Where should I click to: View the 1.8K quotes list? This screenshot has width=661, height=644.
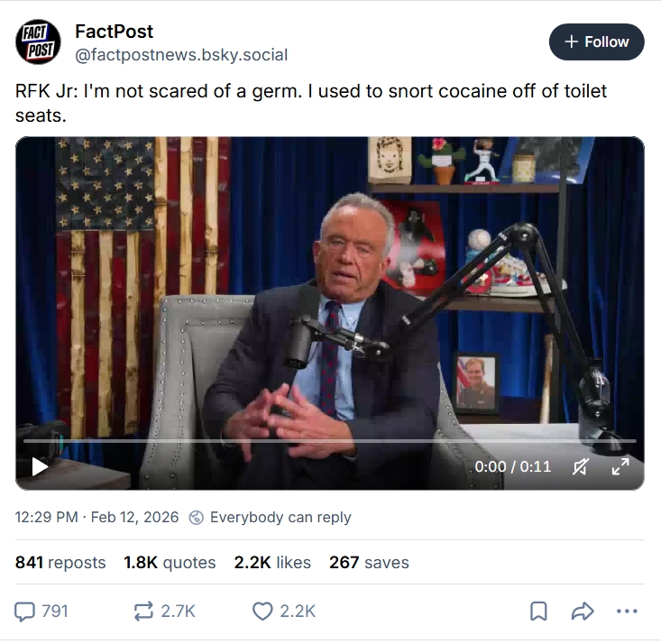(x=170, y=562)
